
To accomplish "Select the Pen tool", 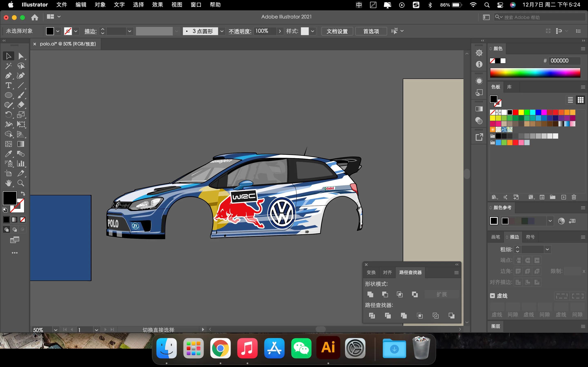I will (8, 76).
